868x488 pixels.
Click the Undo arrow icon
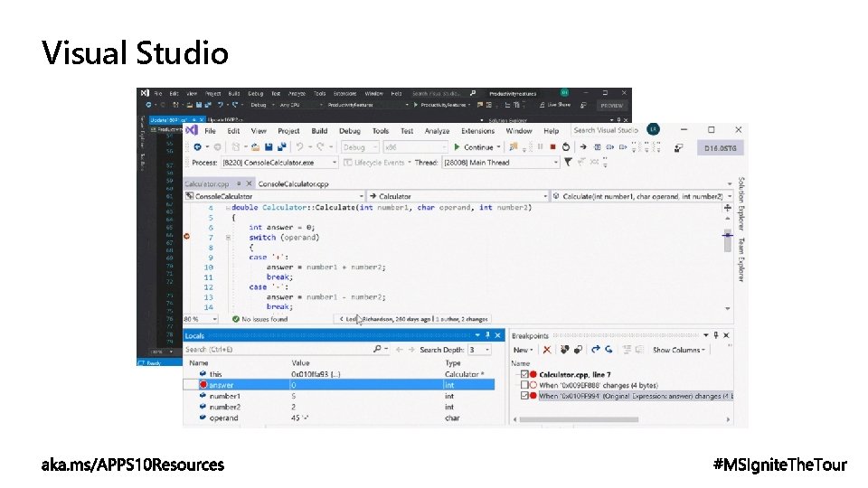(299, 146)
